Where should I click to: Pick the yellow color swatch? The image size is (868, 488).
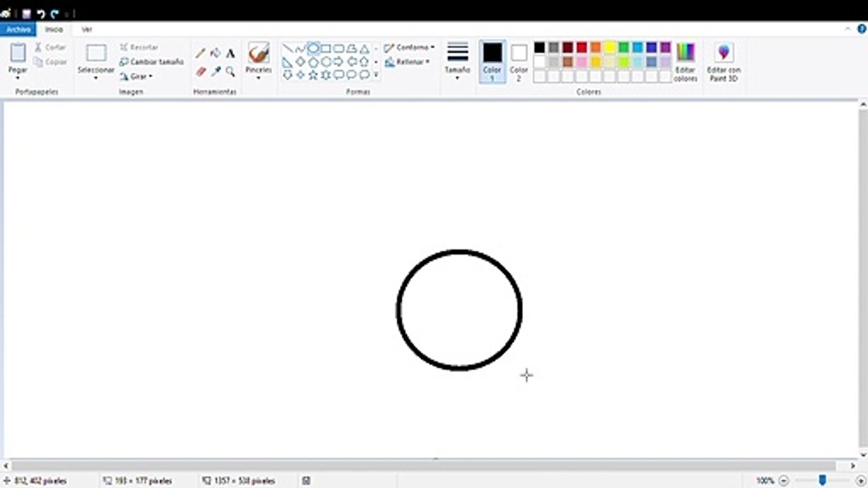(610, 47)
